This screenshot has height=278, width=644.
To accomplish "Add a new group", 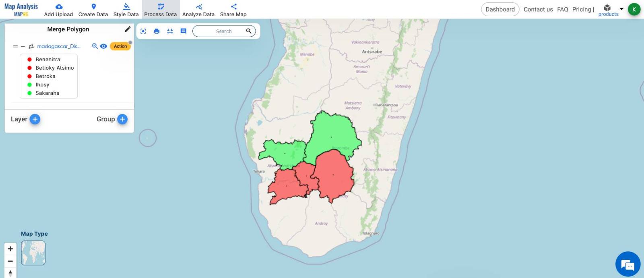I will pyautogui.click(x=122, y=119).
